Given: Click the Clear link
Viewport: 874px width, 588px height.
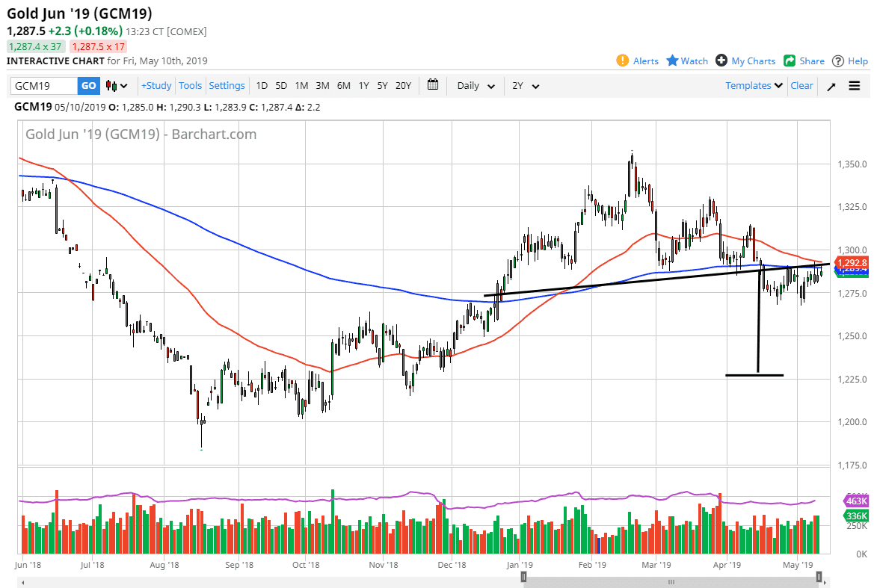Looking at the screenshot, I should 801,85.
